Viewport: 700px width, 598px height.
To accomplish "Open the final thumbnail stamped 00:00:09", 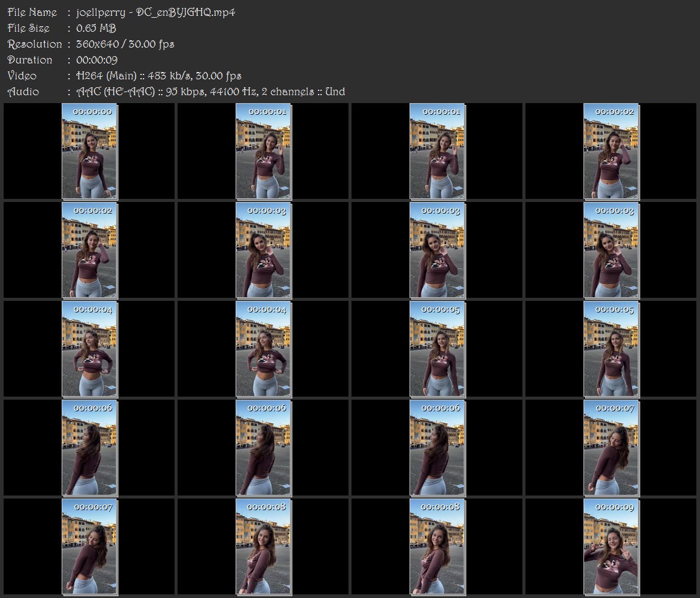I will pyautogui.click(x=611, y=547).
